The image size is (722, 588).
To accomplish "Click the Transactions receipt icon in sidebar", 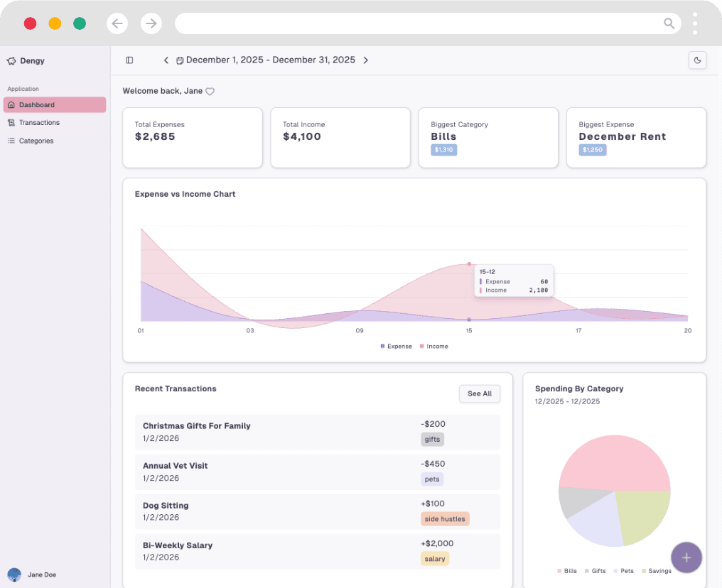I will click(11, 122).
